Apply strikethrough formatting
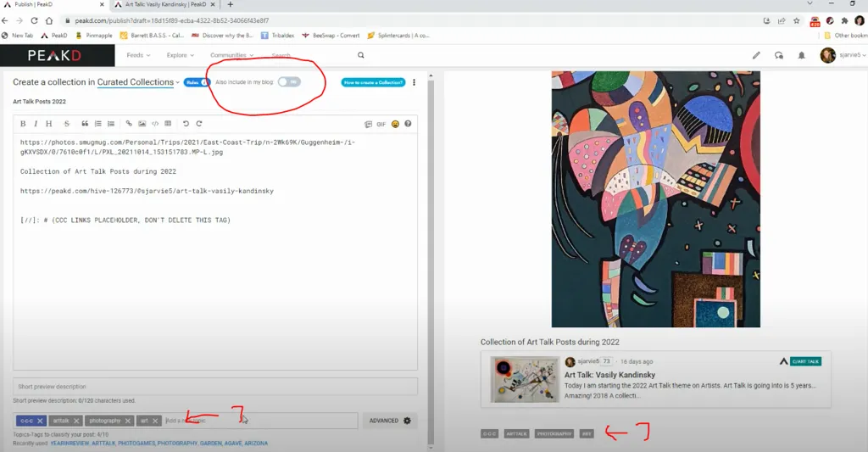The image size is (868, 452). (66, 124)
